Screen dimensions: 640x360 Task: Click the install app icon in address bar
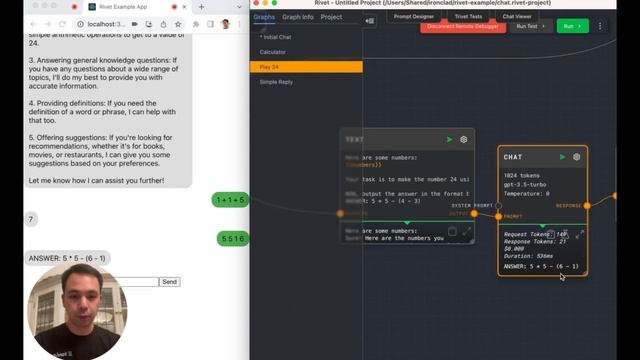pos(149,24)
